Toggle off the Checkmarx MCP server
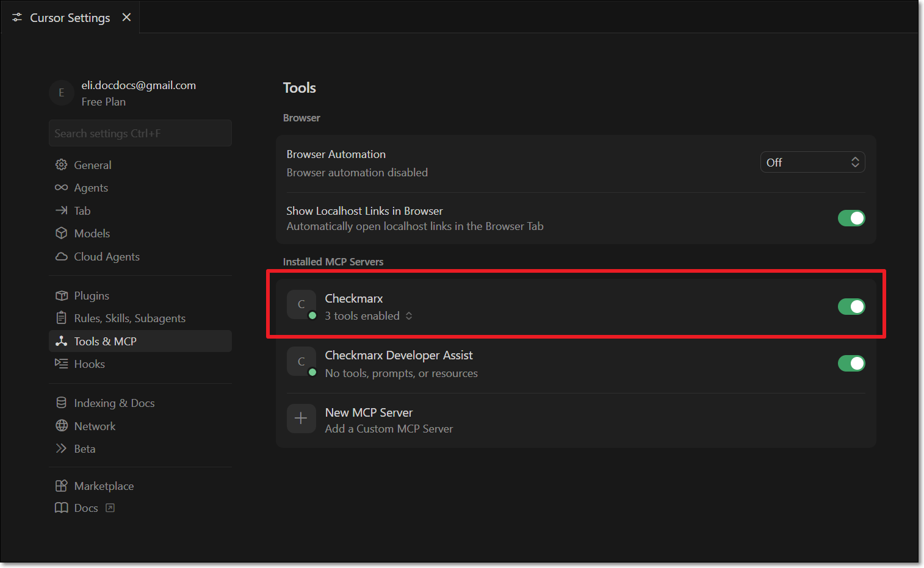The height and width of the screenshot is (568, 924). [851, 307]
